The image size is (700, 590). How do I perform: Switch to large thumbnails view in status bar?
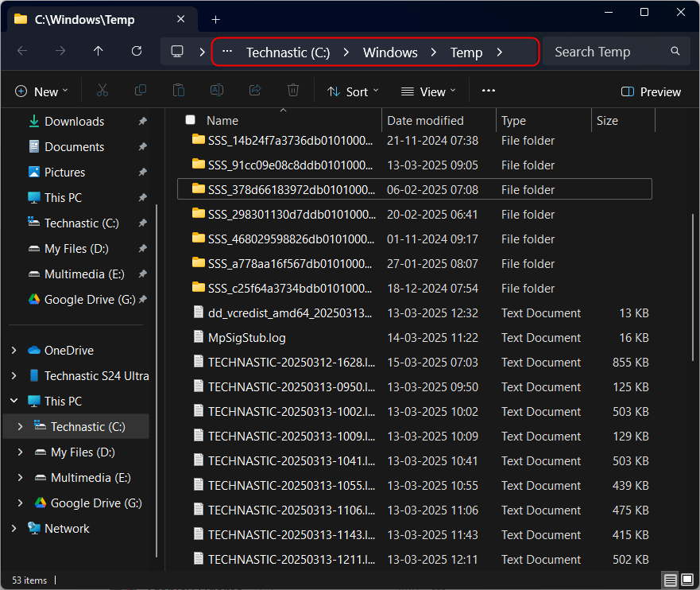click(686, 580)
